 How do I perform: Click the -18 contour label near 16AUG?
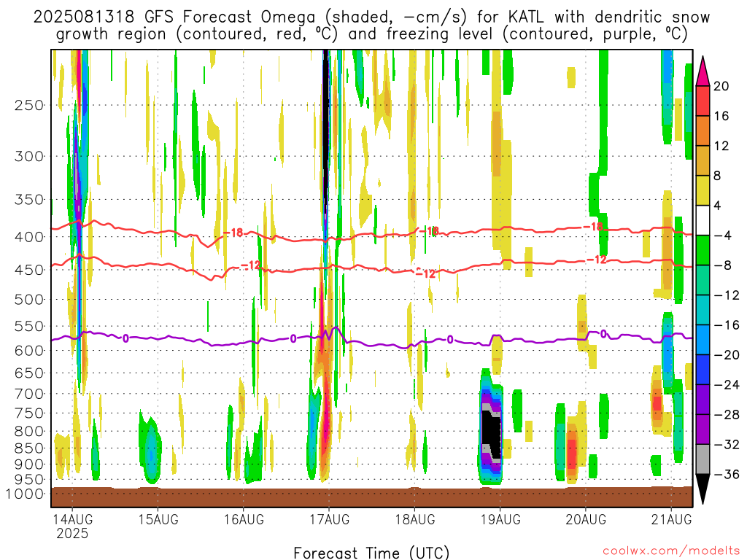(233, 233)
